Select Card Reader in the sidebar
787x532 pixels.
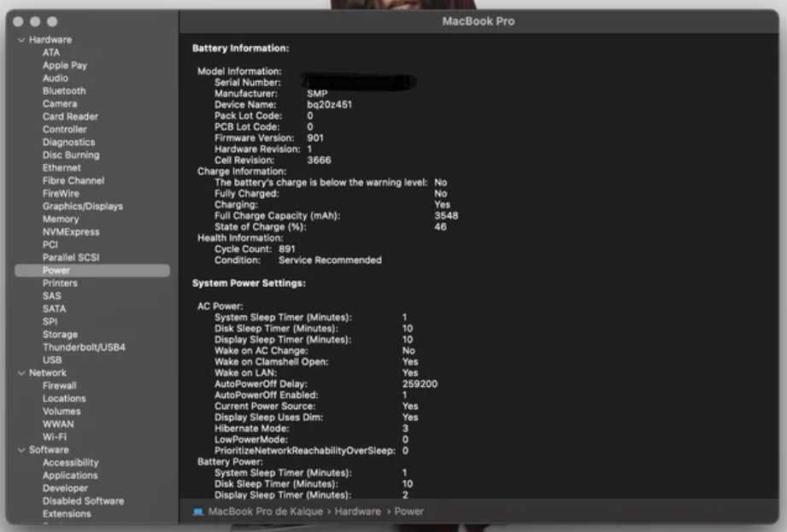point(70,116)
